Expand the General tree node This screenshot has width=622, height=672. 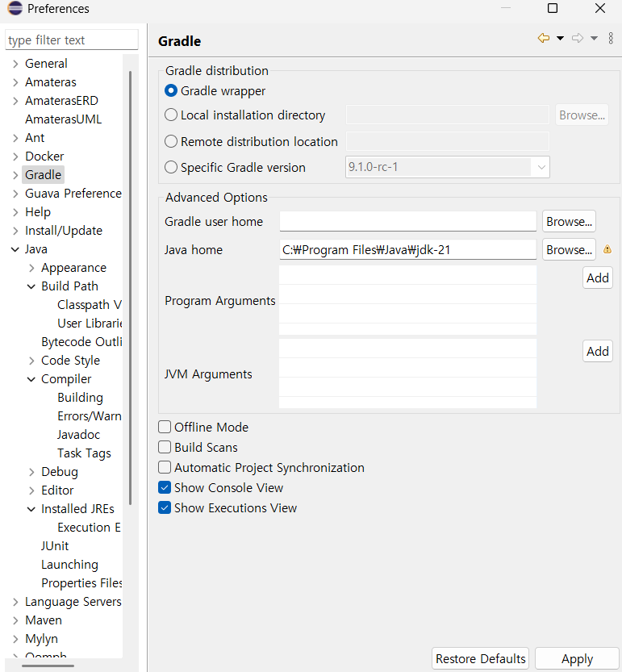pos(15,64)
